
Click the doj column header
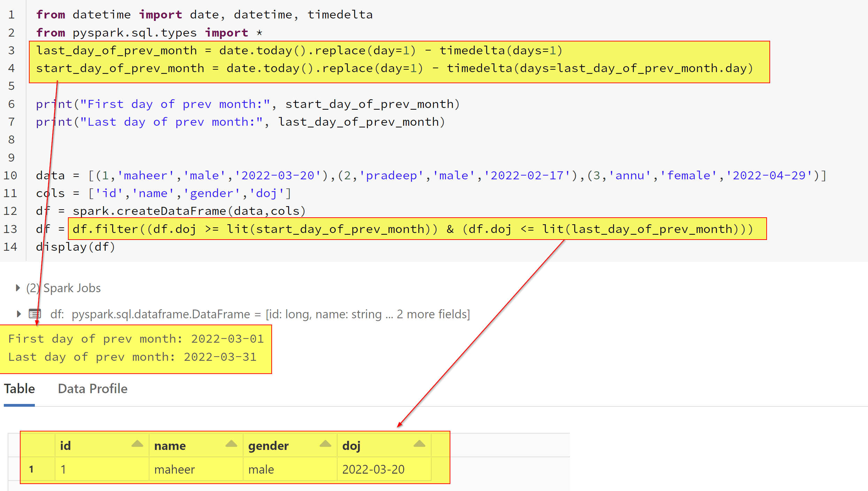(x=351, y=446)
